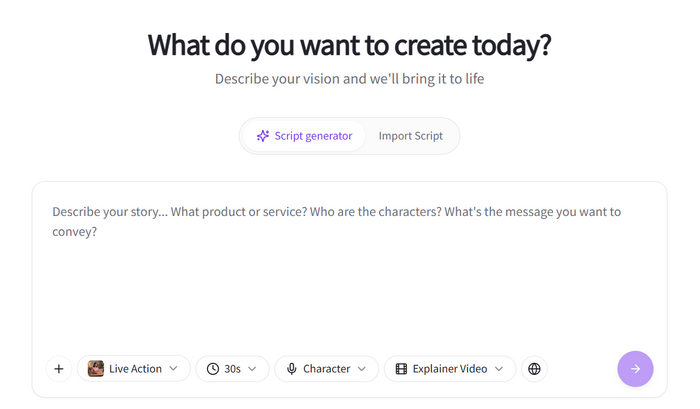The image size is (700, 409).
Task: Click the plus add attachment icon
Action: point(59,369)
